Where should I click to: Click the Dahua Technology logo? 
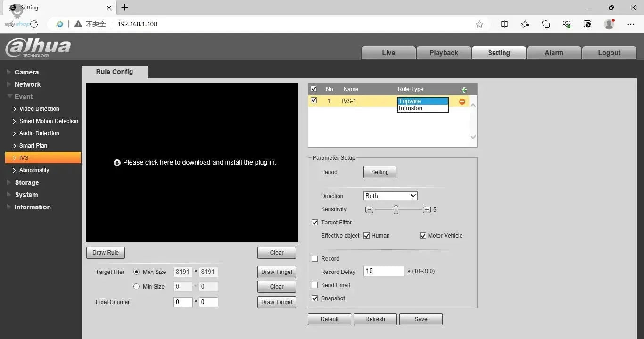(38, 47)
